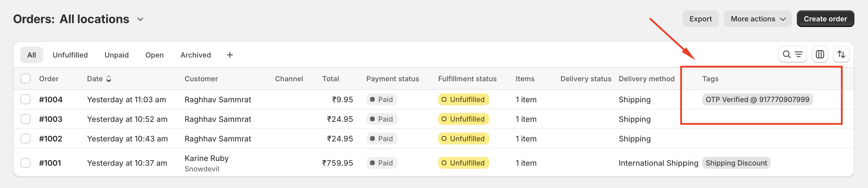
Task: Click total ₹24.95 for order #1003
Action: [340, 119]
